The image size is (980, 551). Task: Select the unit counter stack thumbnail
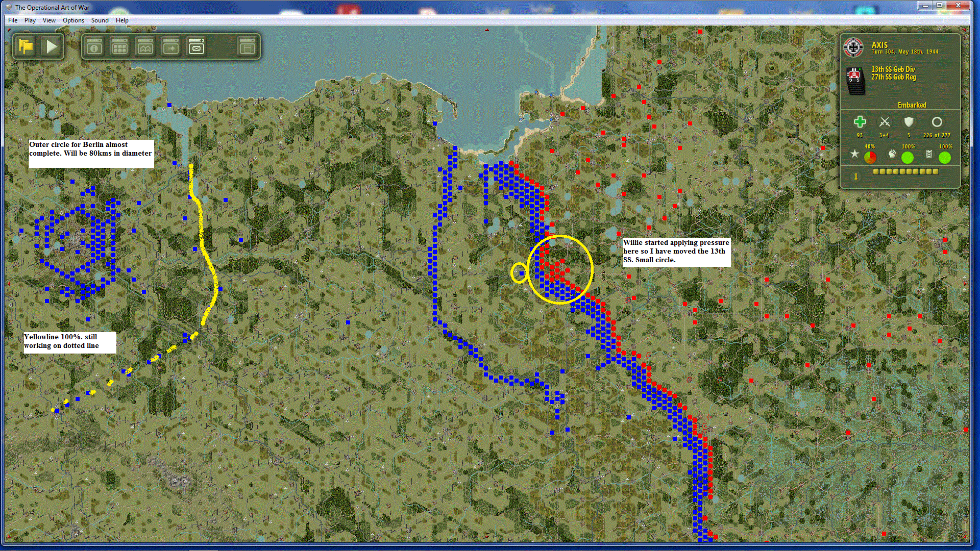[x=856, y=81]
